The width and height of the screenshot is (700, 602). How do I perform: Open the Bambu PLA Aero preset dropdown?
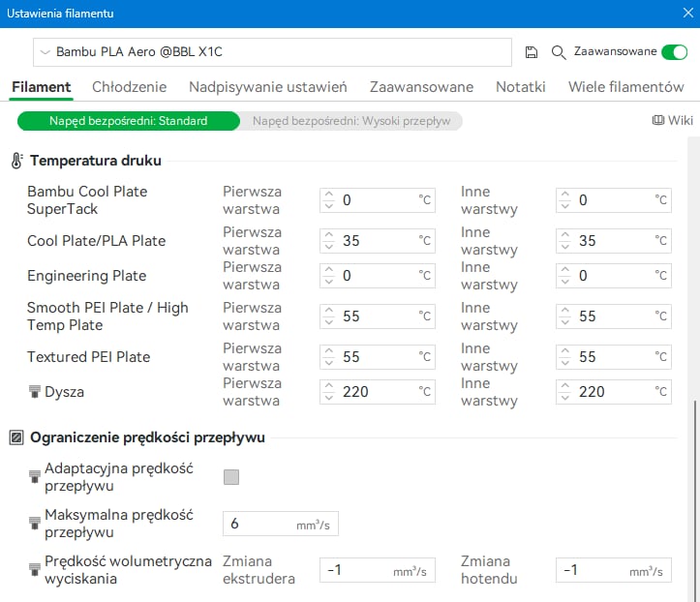click(x=272, y=52)
